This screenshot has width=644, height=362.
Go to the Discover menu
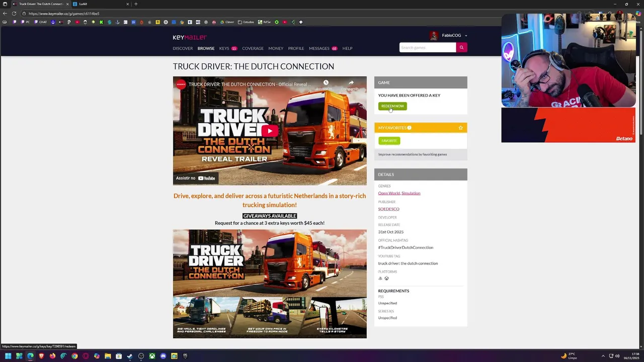(183, 48)
